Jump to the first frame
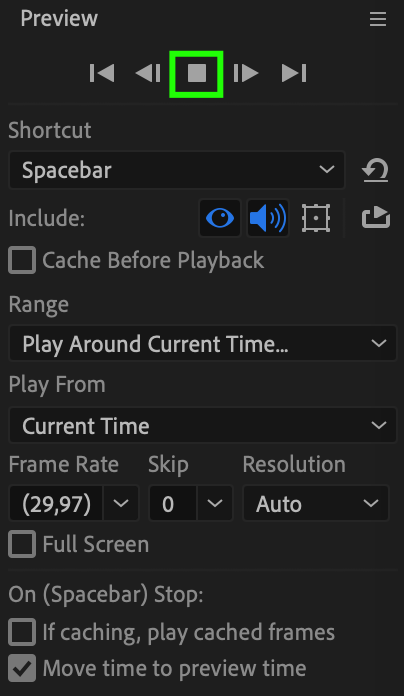This screenshot has height=696, width=404. click(102, 73)
